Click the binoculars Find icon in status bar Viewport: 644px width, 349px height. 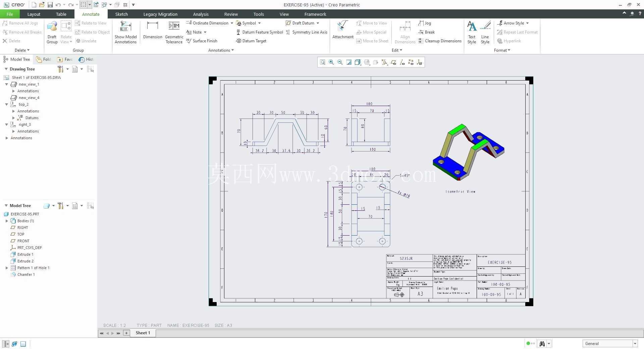542,343
